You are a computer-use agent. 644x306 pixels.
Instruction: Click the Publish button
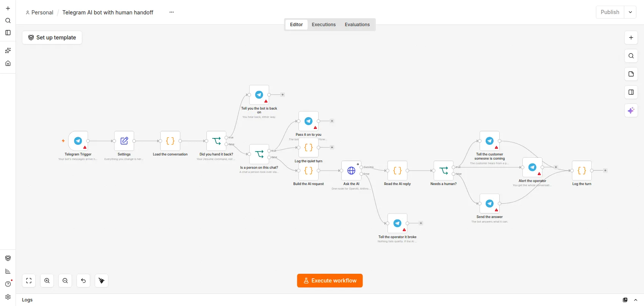610,12
